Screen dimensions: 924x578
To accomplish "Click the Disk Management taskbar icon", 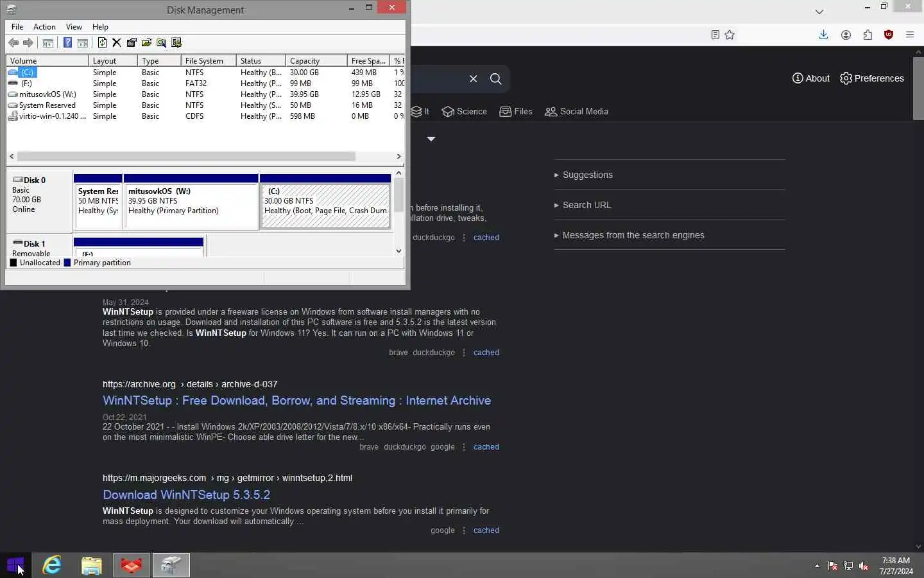I will tap(171, 565).
